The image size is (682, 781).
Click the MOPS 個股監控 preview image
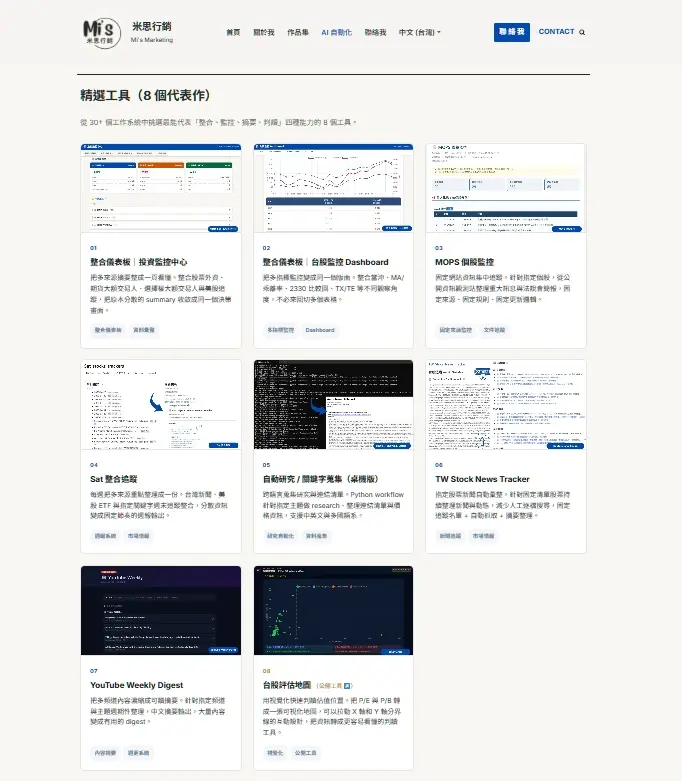tap(506, 188)
